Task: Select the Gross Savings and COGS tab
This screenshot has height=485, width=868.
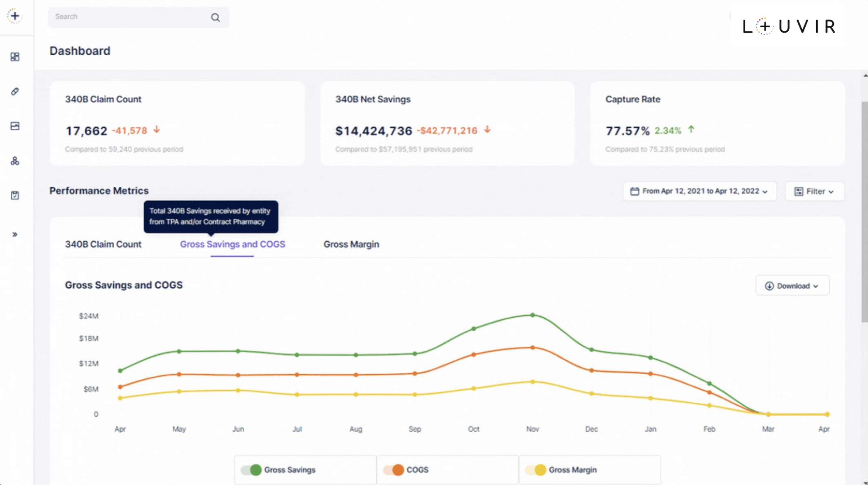Action: click(x=232, y=244)
